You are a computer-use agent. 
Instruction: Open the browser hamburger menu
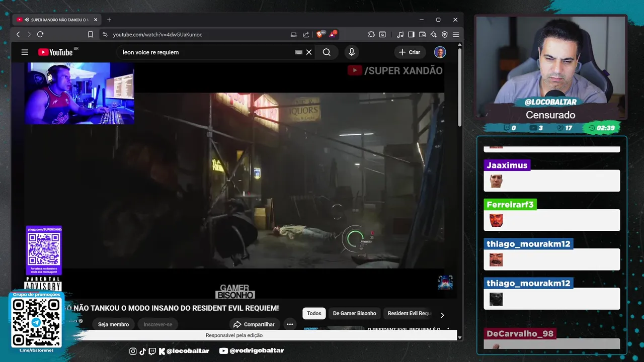click(455, 34)
